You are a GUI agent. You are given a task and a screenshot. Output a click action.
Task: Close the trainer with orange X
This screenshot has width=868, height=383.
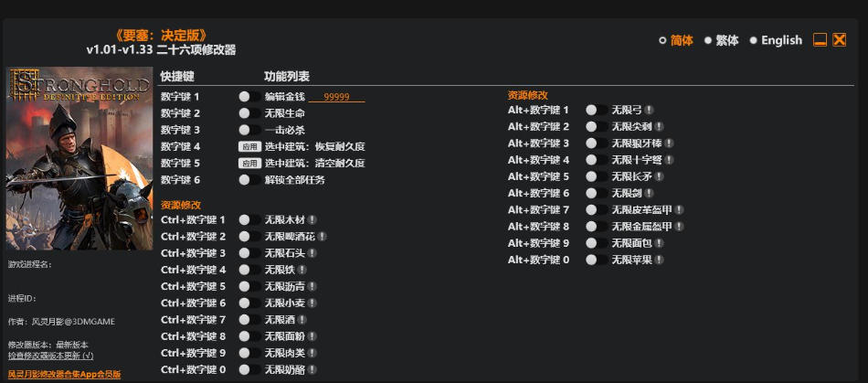(839, 40)
